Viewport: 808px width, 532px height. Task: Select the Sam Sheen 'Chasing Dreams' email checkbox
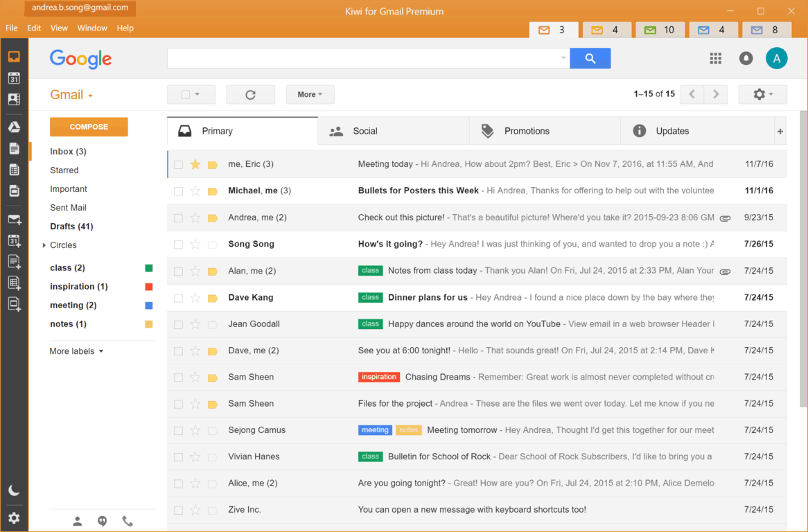click(x=178, y=377)
